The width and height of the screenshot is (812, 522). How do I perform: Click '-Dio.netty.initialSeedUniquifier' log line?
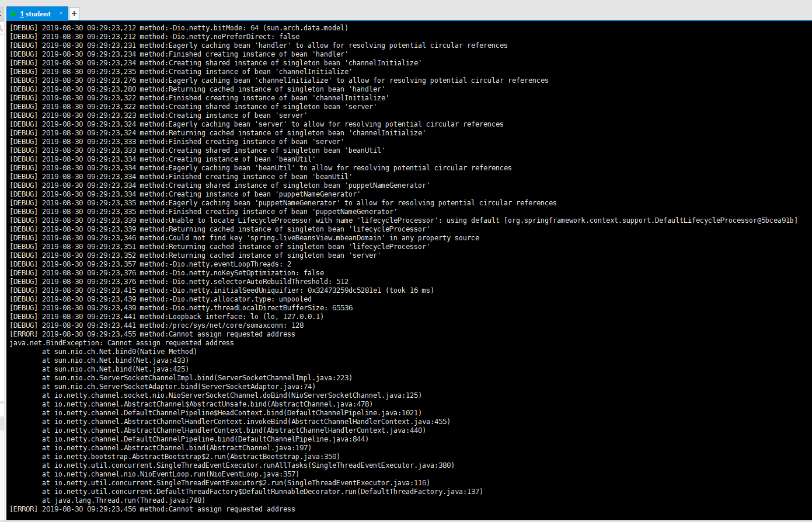(x=222, y=290)
